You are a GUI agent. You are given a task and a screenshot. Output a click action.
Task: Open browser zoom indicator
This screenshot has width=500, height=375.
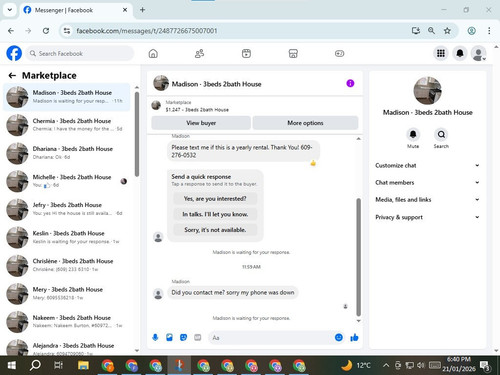(431, 31)
